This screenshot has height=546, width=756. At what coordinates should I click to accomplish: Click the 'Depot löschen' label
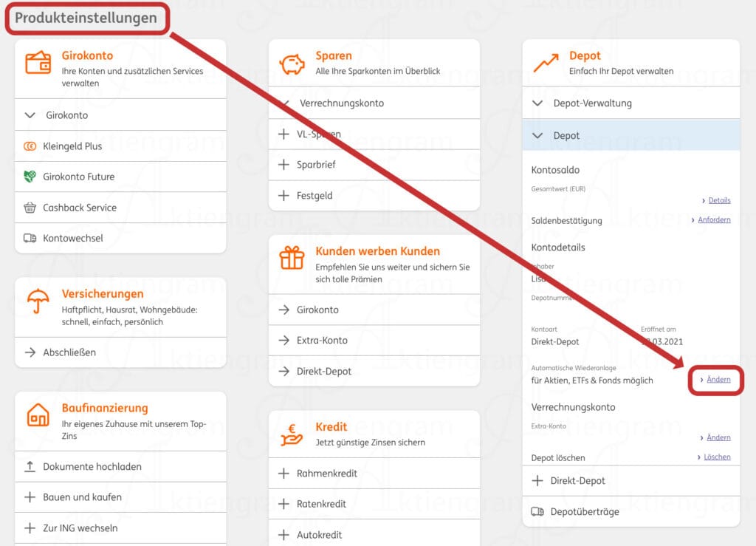[x=558, y=458]
